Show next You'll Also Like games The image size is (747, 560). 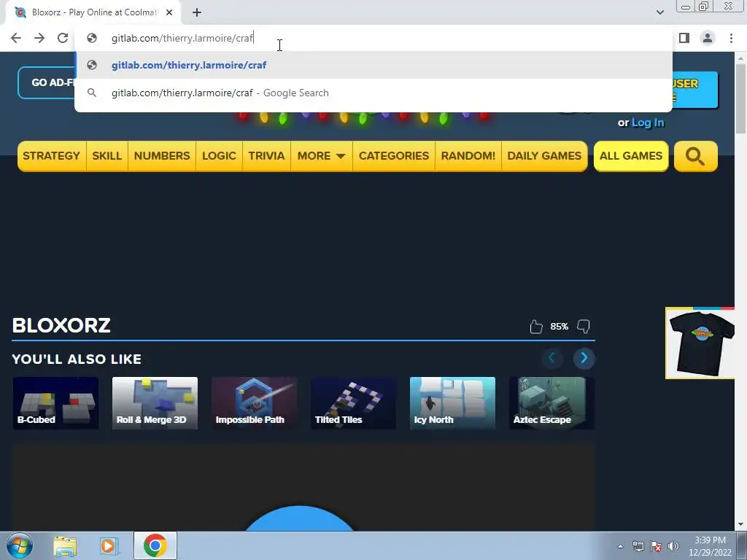click(584, 358)
